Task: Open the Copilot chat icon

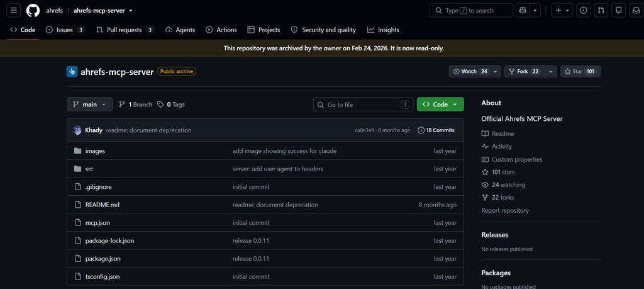Action: (x=523, y=10)
